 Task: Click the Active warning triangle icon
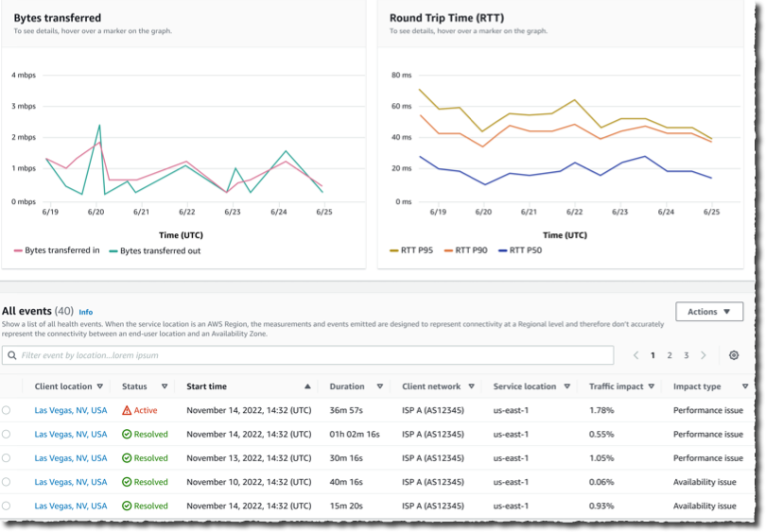coord(127,410)
